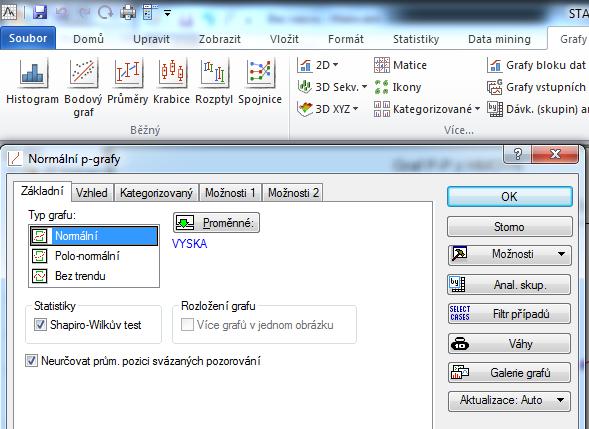The height and width of the screenshot is (429, 589).
Task: Click the Proměnné variables button
Action: click(216, 223)
